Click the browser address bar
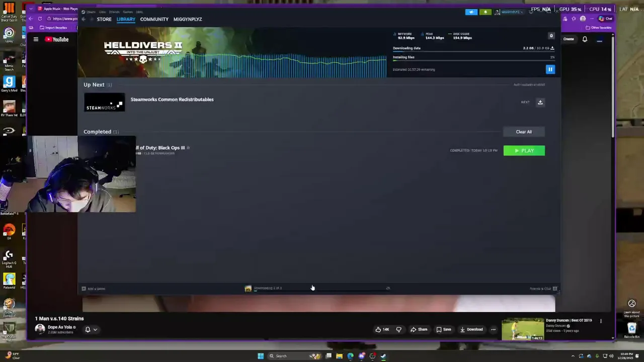The width and height of the screenshot is (644, 362). point(63,19)
